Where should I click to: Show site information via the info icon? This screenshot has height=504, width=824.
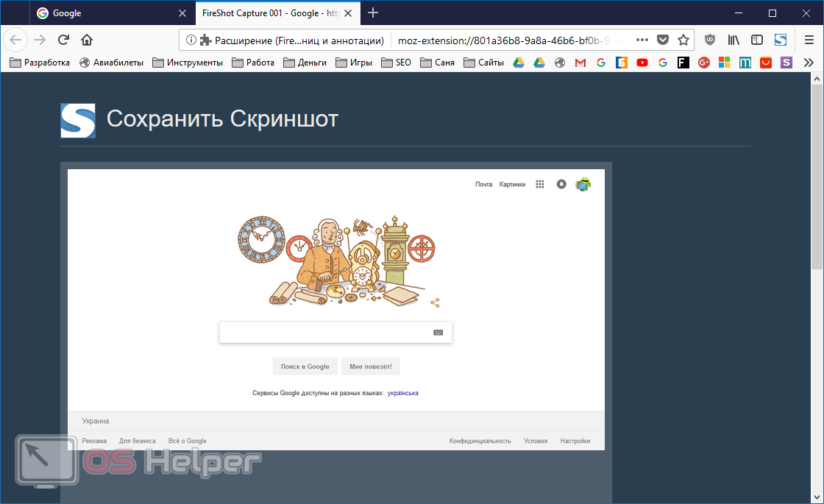[x=191, y=40]
